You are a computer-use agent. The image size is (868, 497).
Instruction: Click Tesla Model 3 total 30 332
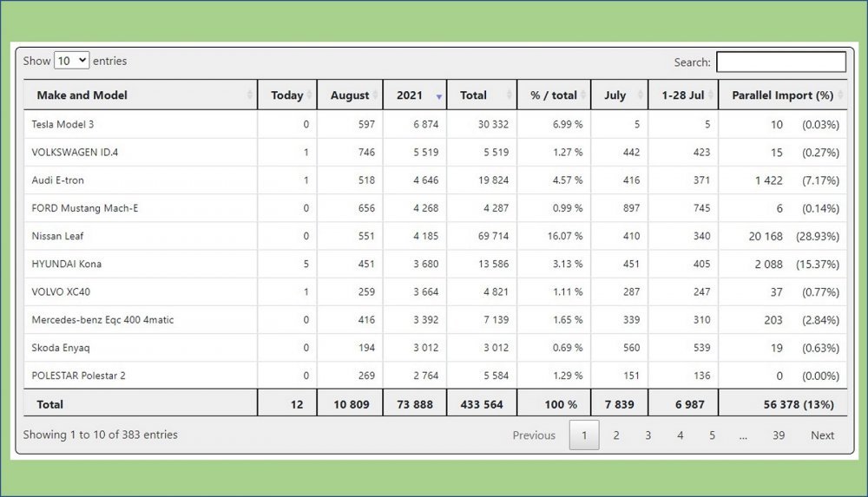click(493, 125)
